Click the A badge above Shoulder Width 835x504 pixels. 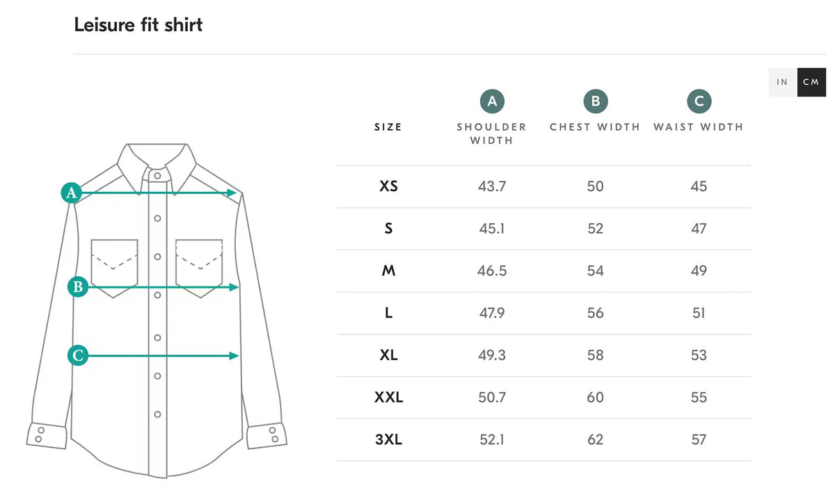(x=492, y=101)
